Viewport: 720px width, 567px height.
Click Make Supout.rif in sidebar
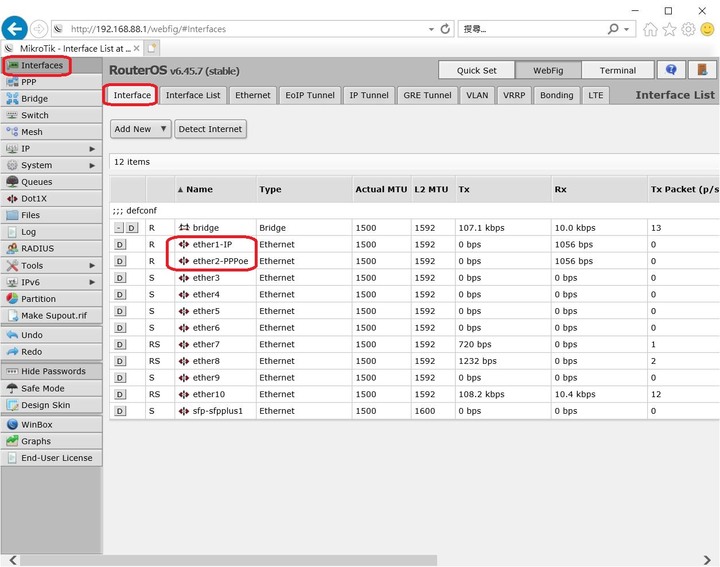[x=51, y=315]
